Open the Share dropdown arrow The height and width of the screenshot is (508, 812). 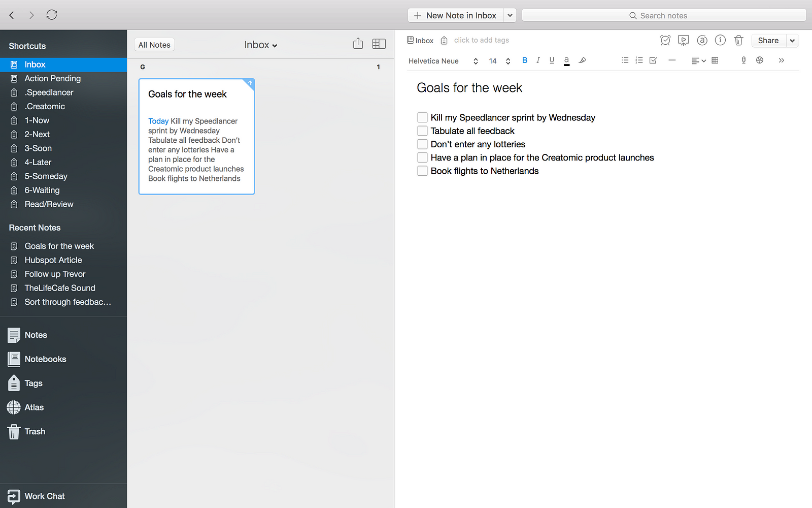coord(792,41)
